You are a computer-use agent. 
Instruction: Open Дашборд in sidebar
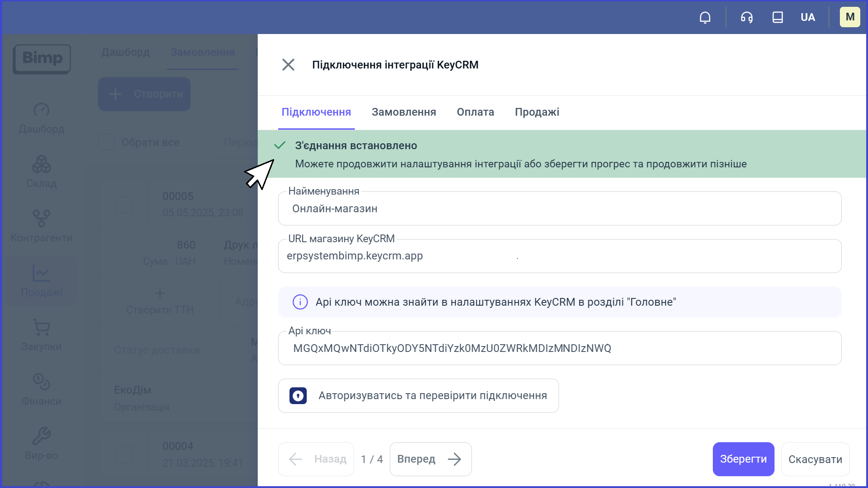coord(41,119)
